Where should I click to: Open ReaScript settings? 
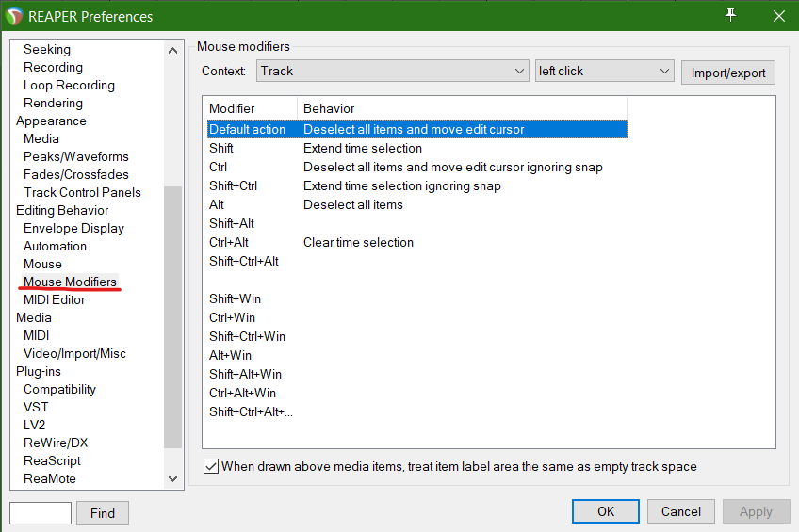point(52,460)
